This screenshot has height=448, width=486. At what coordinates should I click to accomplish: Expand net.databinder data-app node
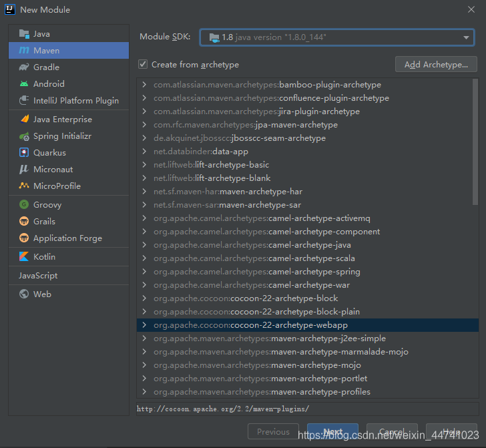[144, 151]
